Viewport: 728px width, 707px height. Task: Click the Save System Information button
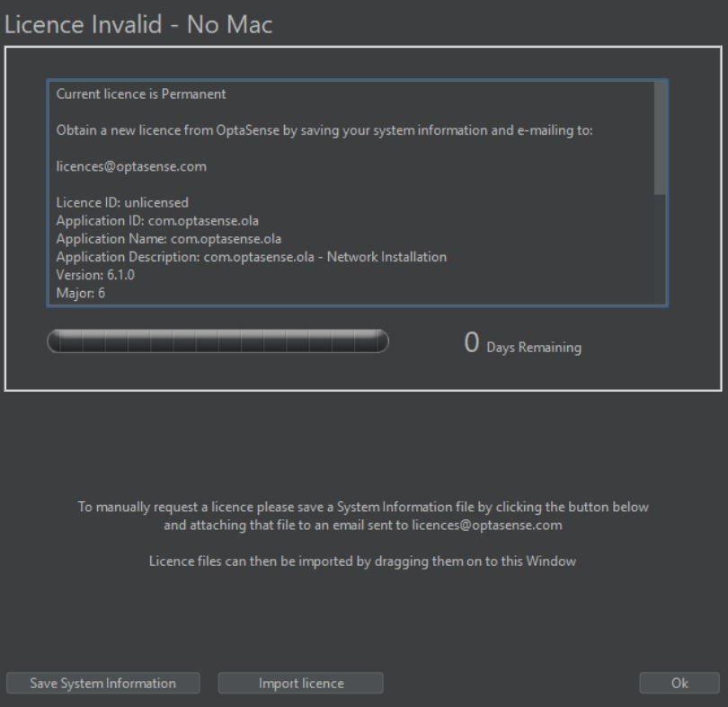pyautogui.click(x=102, y=683)
